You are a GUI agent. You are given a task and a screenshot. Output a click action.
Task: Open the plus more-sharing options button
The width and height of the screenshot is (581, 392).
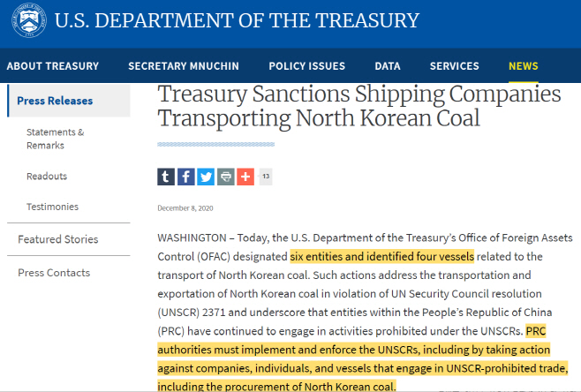(245, 177)
